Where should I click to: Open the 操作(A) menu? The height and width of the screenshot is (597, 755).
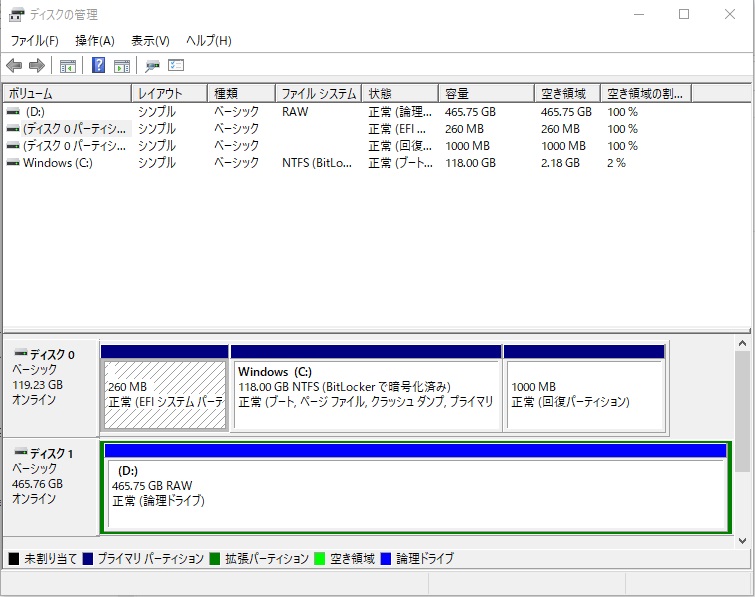95,41
